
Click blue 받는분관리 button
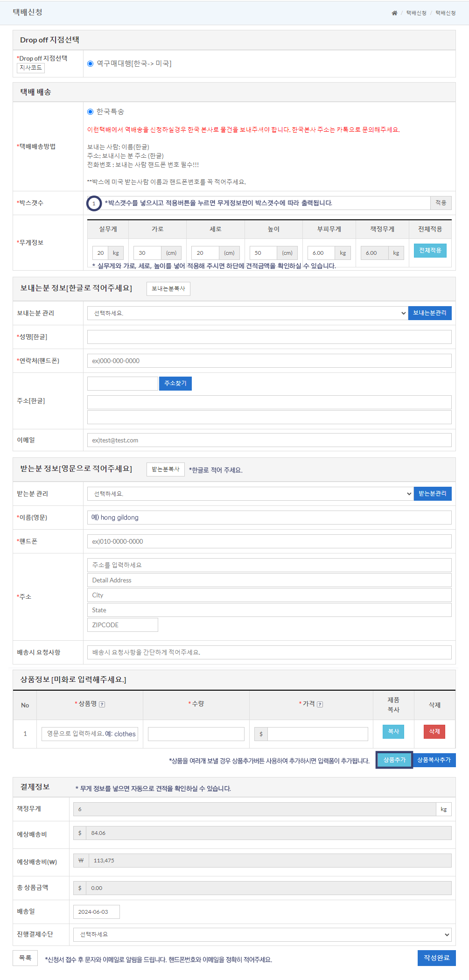point(433,494)
